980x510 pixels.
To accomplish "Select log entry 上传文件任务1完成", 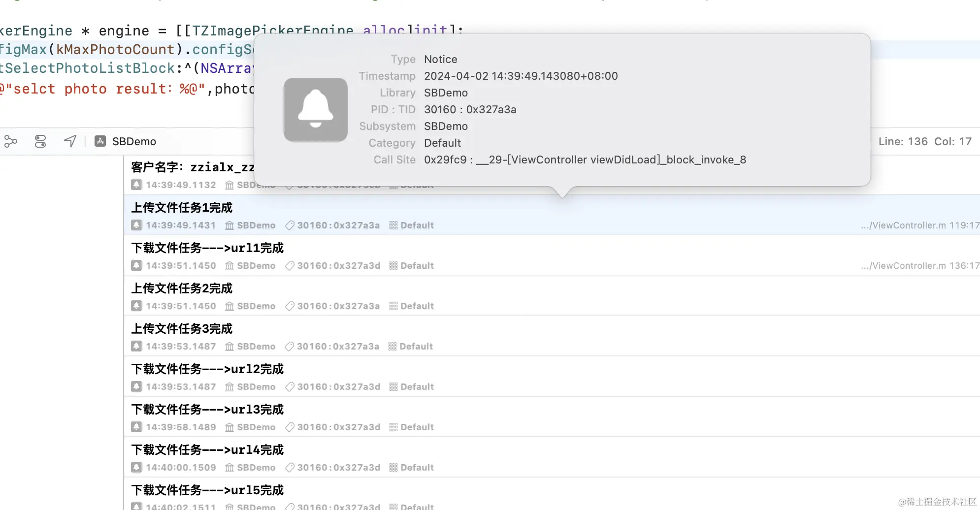I will [552, 215].
